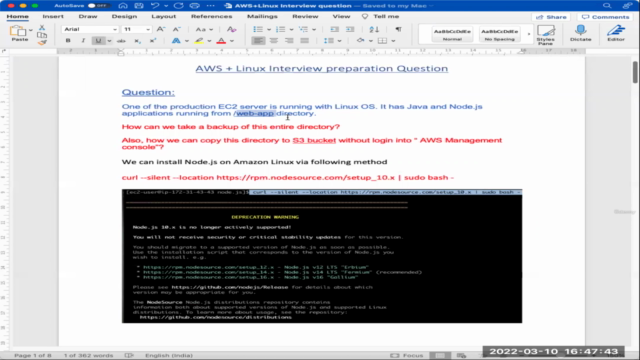
Task: Apply yellow text highlight color
Action: point(199,41)
